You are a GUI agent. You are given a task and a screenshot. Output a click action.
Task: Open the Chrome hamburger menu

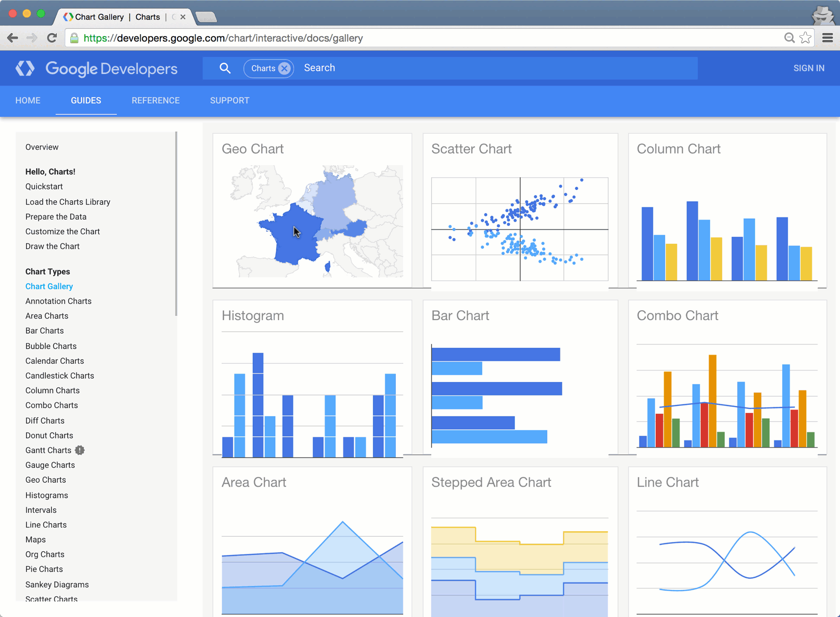pos(828,38)
